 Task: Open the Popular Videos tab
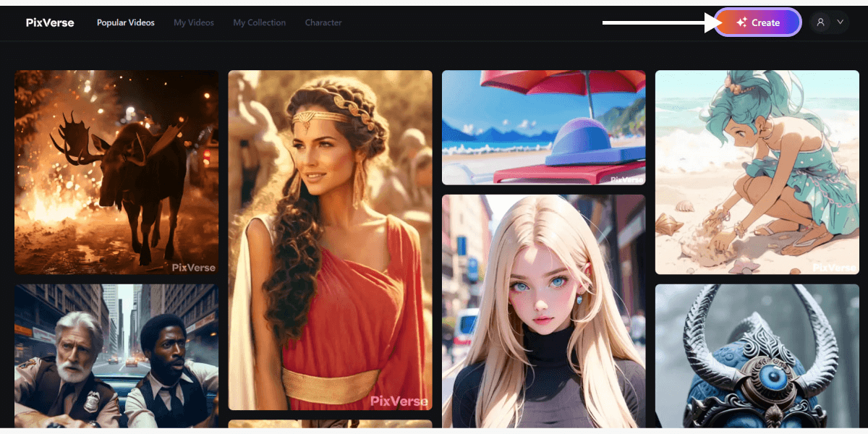click(x=126, y=22)
